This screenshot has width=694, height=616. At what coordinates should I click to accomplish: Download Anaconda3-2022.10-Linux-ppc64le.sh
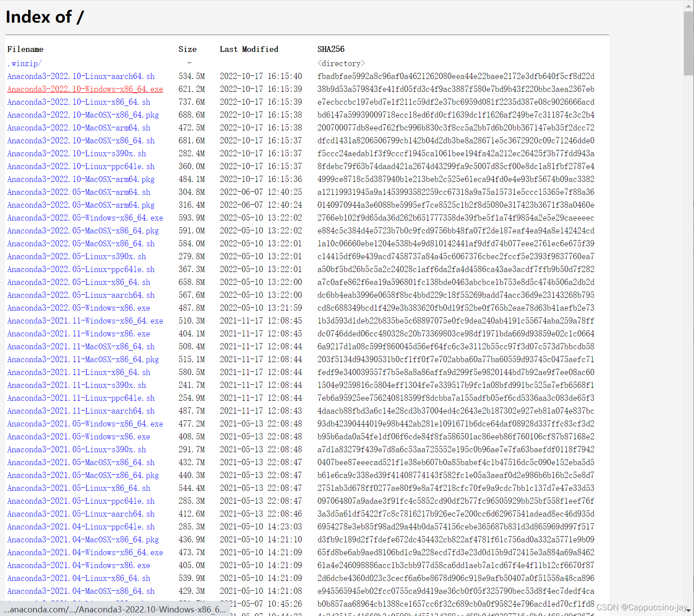81,166
